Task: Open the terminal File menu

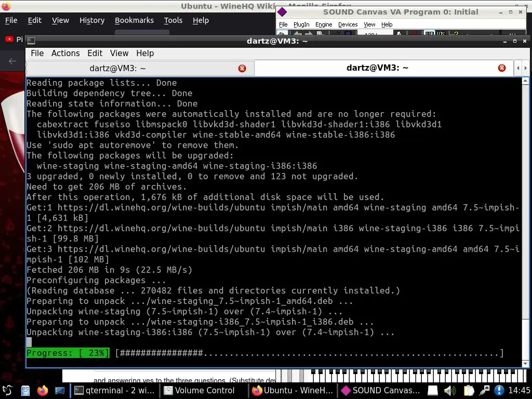Action: [37, 54]
